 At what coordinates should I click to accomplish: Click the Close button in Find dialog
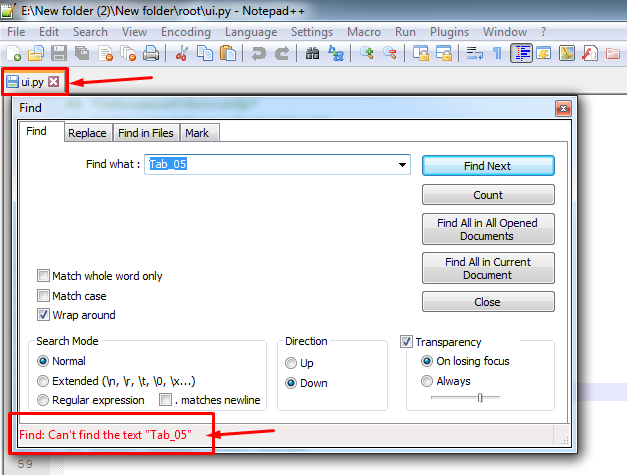coord(488,301)
